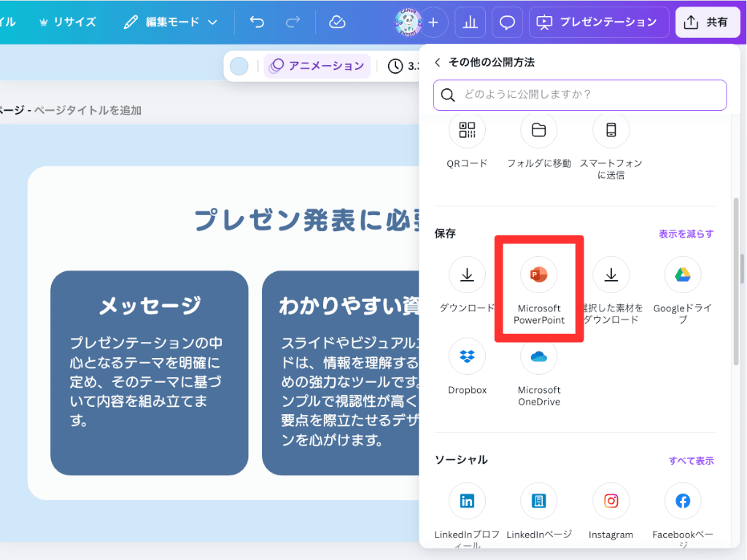747x560 pixels.
Task: Click the ダウンロード download icon
Action: 467,275
